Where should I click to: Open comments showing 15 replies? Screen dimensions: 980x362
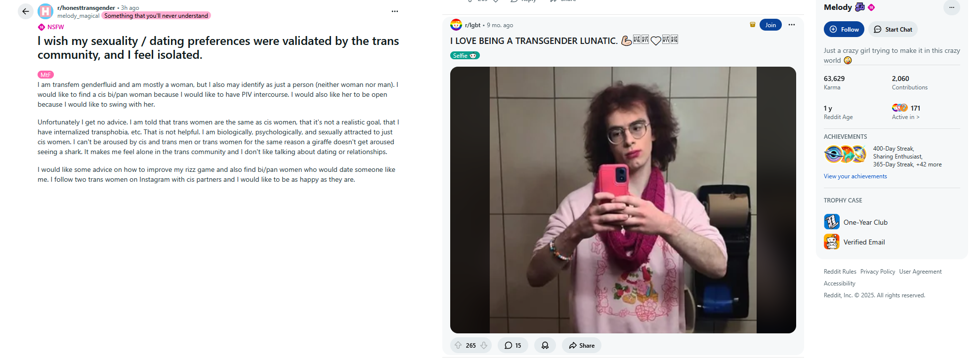click(x=513, y=345)
